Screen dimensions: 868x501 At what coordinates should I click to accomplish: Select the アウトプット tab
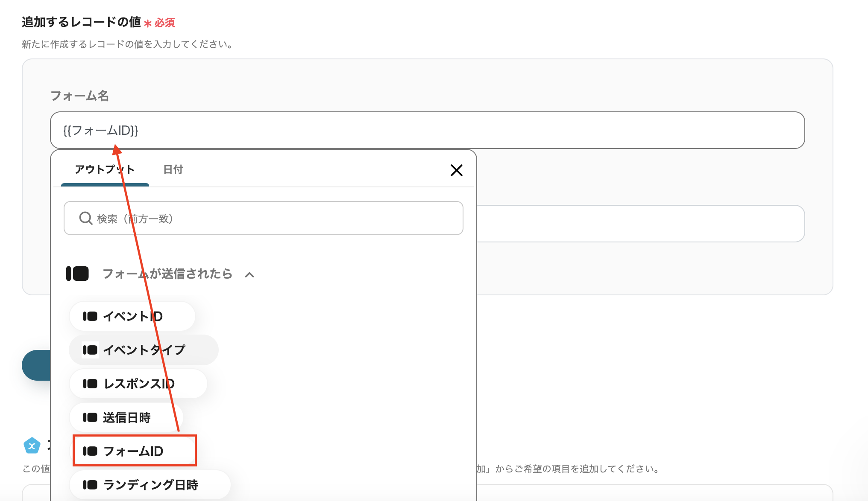point(105,169)
